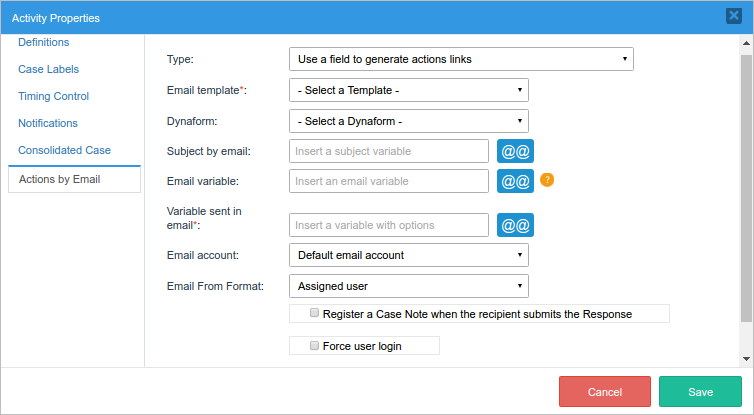Viewport: 754px width, 415px height.
Task: Open the Email From Format dropdown
Action: coord(408,286)
